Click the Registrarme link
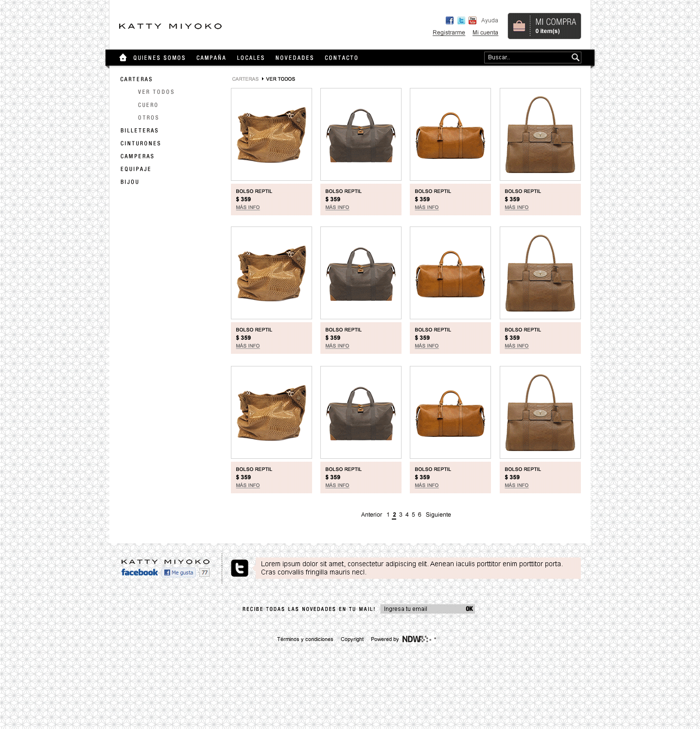 449,33
